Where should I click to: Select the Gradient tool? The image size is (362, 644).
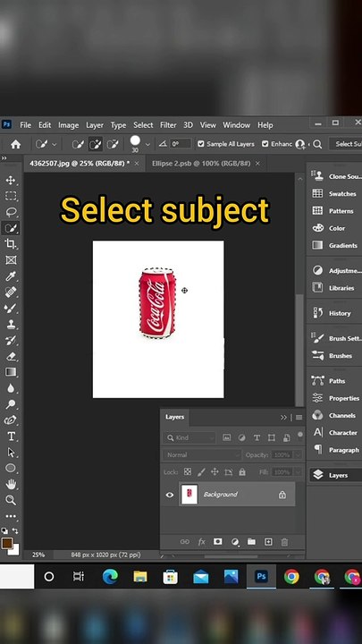tap(11, 372)
